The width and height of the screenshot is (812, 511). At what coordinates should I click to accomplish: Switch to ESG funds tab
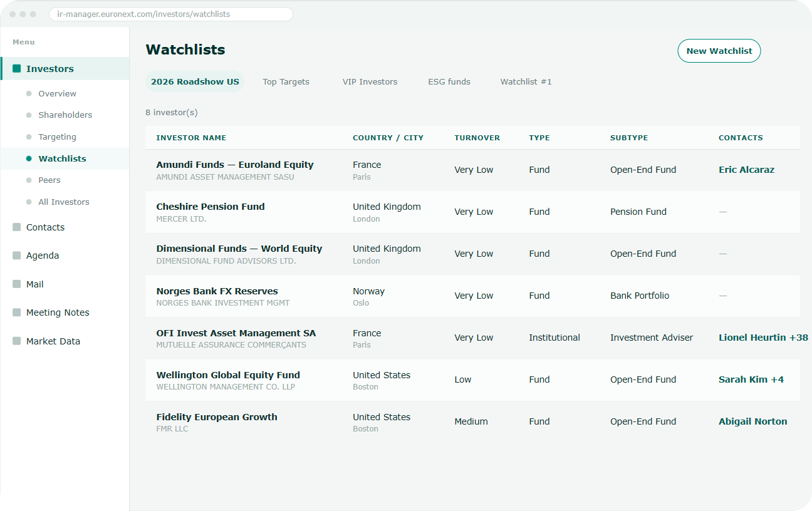pyautogui.click(x=449, y=82)
